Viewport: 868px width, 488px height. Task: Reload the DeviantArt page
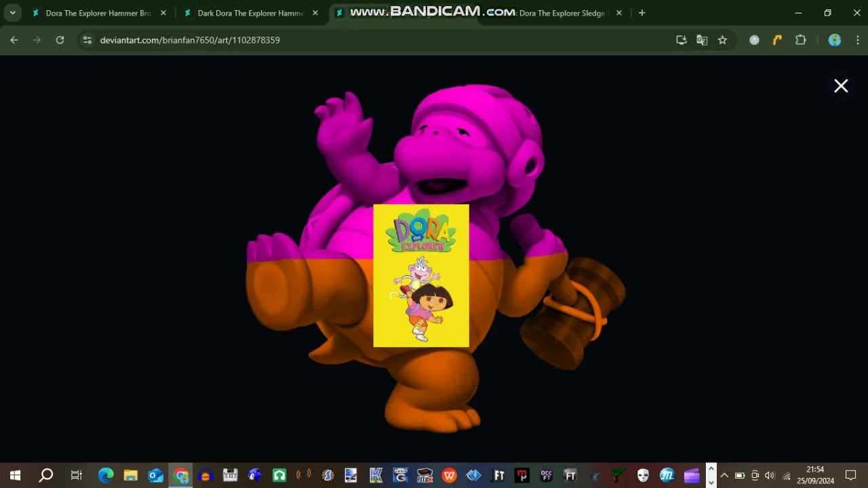(60, 40)
